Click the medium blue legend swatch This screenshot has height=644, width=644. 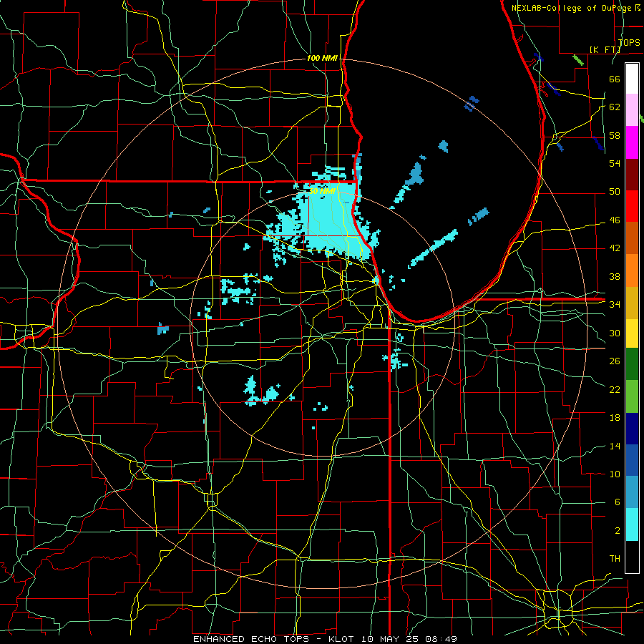click(x=632, y=460)
